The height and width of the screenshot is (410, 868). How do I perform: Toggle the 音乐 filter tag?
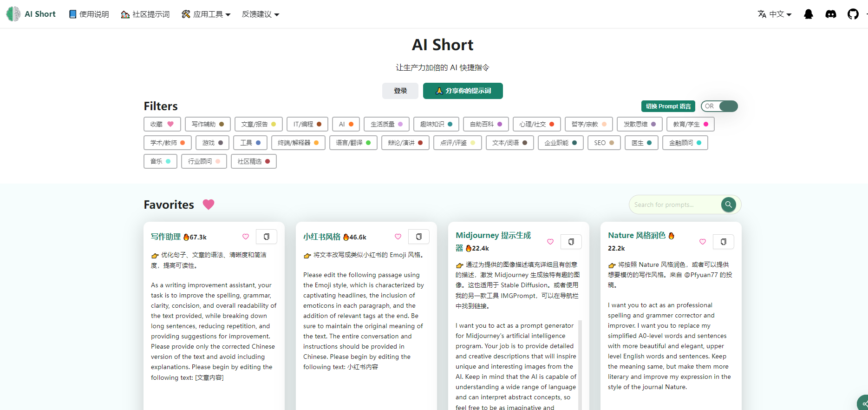pyautogui.click(x=160, y=161)
